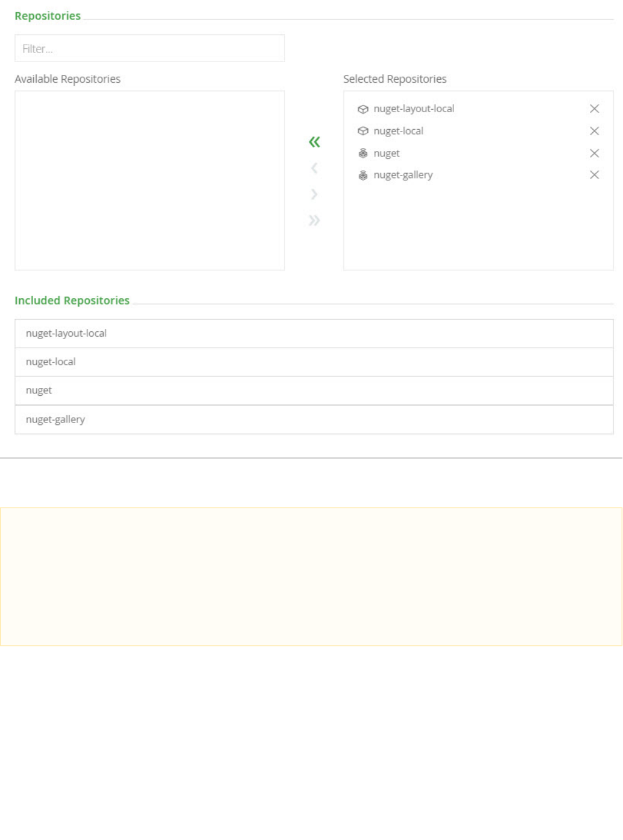This screenshot has width=623, height=840.
Task: Click nuget-gallery row in Included Repositories
Action: [314, 419]
